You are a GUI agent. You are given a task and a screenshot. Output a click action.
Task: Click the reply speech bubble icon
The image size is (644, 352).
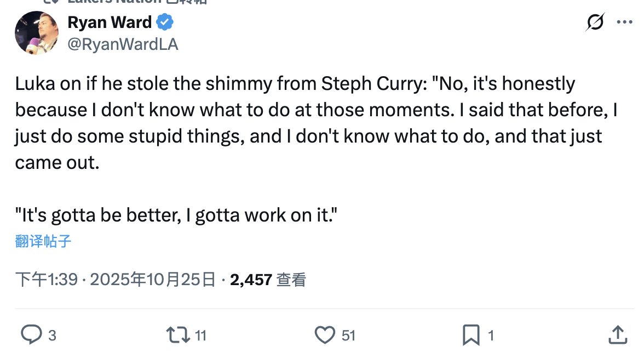31,334
